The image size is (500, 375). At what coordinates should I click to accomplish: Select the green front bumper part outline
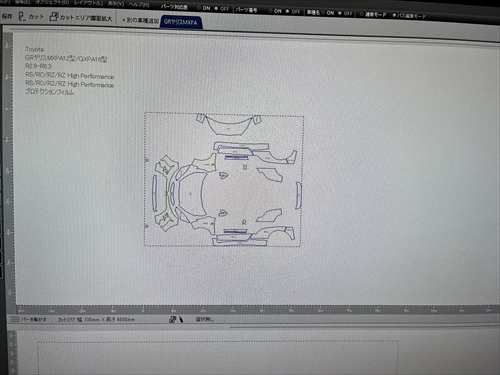166,193
